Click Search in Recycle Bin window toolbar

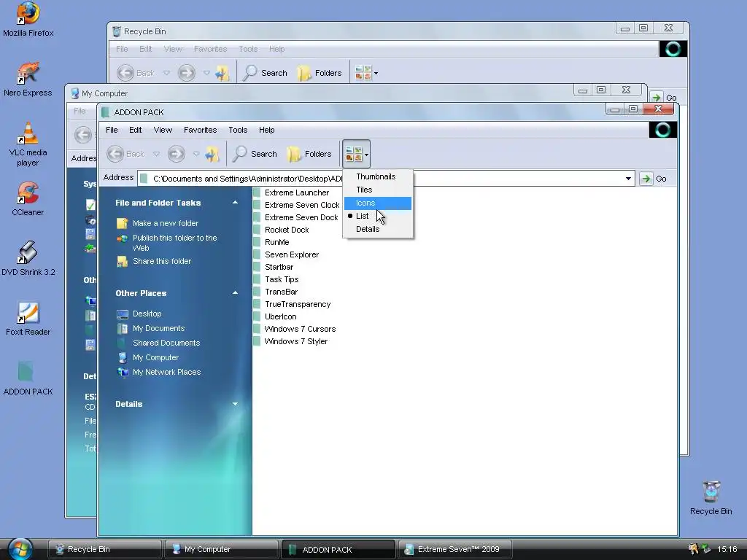266,73
